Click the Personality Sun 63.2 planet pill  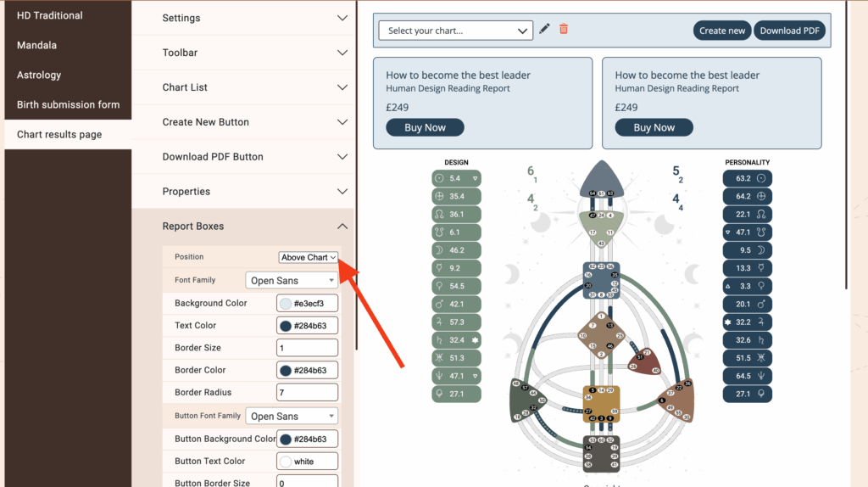(x=747, y=178)
